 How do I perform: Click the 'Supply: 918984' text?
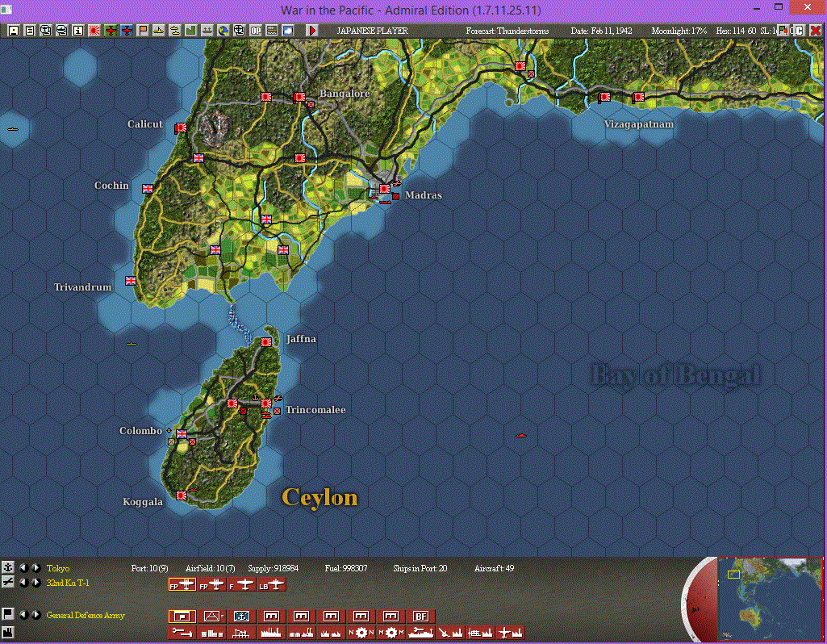coord(274,568)
